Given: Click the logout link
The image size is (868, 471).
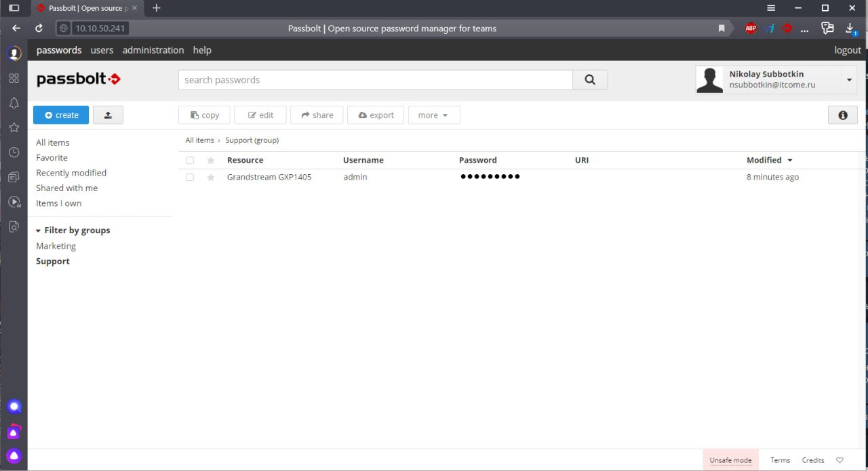Looking at the screenshot, I should click(848, 50).
